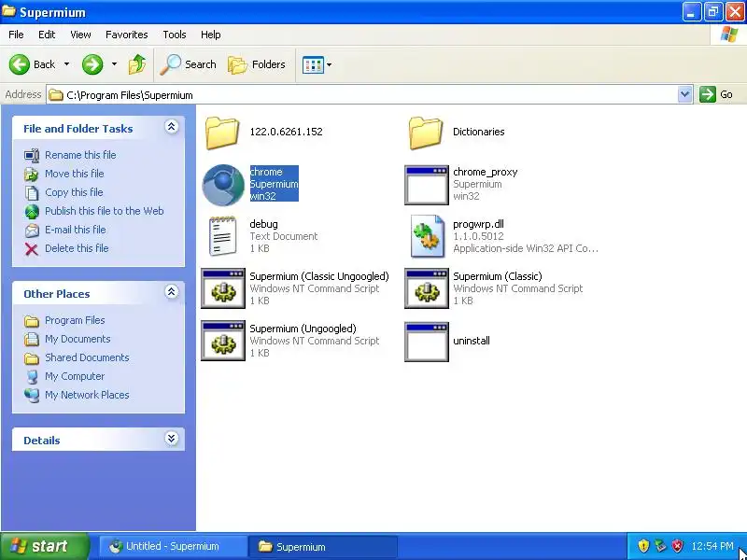Select the Supermium (Classic Ungoogled) file name
This screenshot has width=747, height=560.
319,276
